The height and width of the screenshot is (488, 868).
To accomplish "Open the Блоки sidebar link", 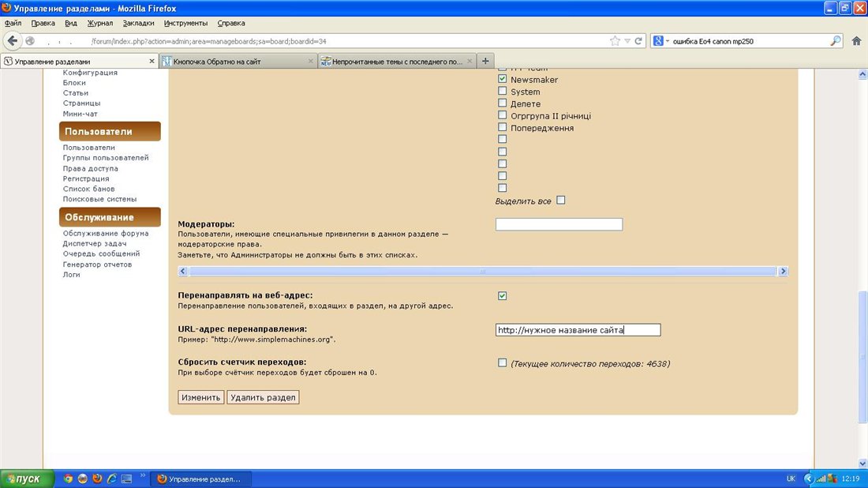I will click(x=74, y=83).
